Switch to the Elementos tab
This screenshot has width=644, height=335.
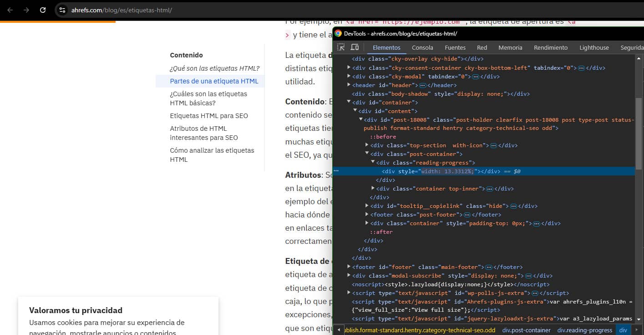(x=386, y=47)
